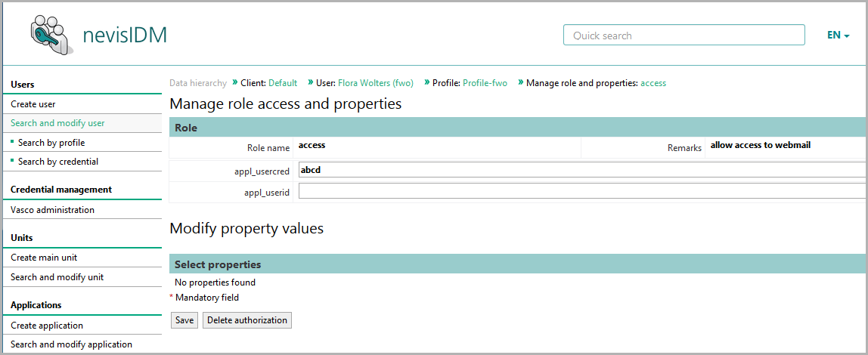Open Search and modify application

[x=71, y=344]
